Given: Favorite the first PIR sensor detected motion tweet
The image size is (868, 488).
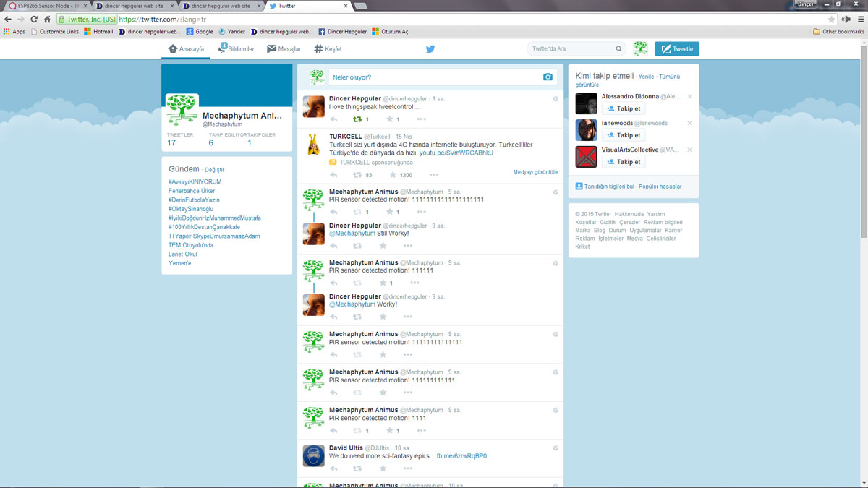Looking at the screenshot, I should tap(388, 211).
